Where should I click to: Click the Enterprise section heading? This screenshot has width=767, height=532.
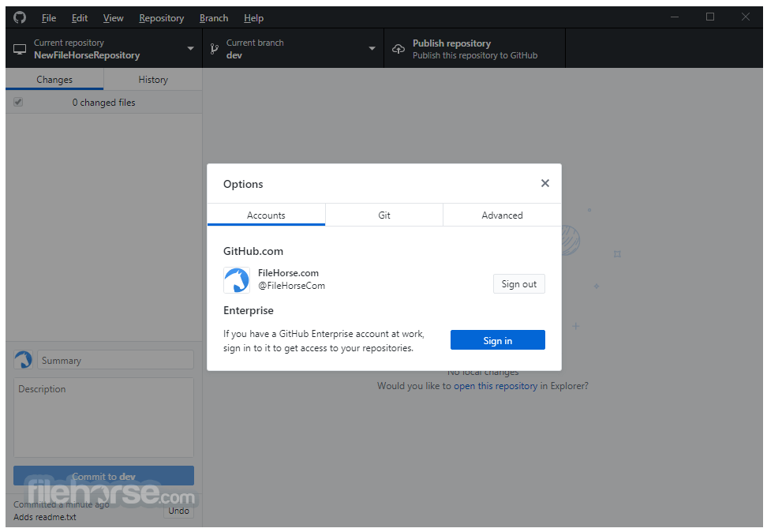point(249,310)
